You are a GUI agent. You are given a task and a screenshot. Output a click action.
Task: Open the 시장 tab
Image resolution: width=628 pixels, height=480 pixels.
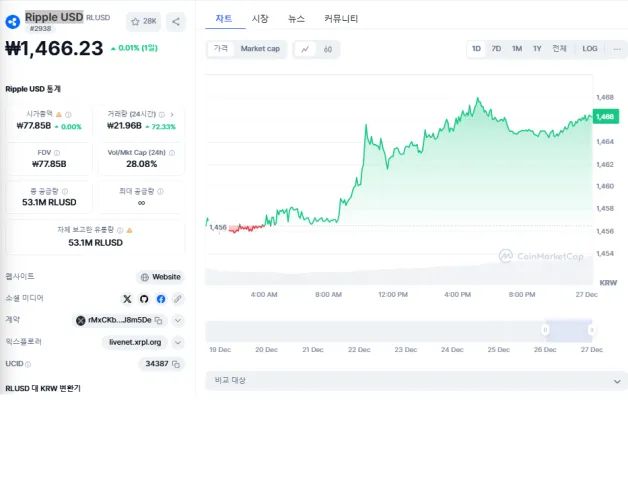260,19
